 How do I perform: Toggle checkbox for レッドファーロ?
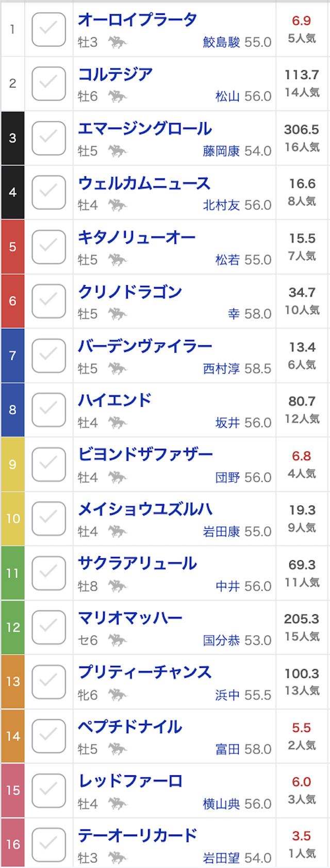pyautogui.click(x=49, y=790)
